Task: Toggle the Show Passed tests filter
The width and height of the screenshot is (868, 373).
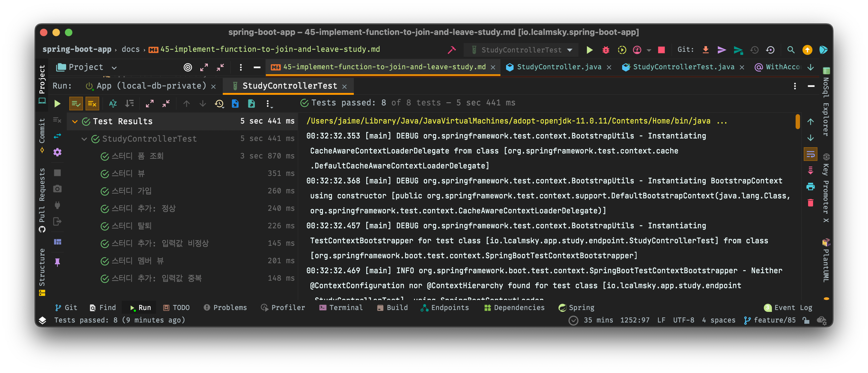Action: click(x=76, y=104)
